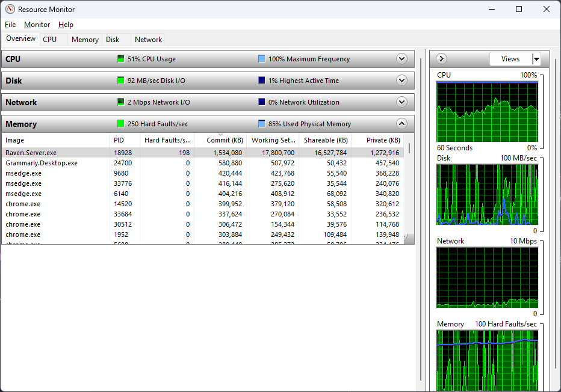Click the green Hard Faults/sec indicator square
The image size is (561, 392).
click(x=120, y=124)
